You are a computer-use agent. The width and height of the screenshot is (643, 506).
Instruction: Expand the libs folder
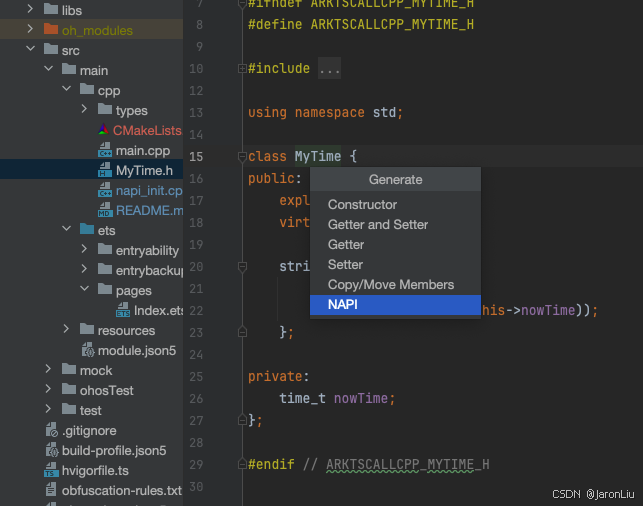(x=30, y=9)
